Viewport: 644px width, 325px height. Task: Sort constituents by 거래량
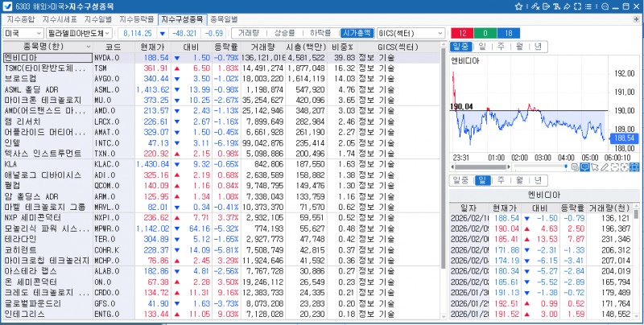[x=247, y=33]
